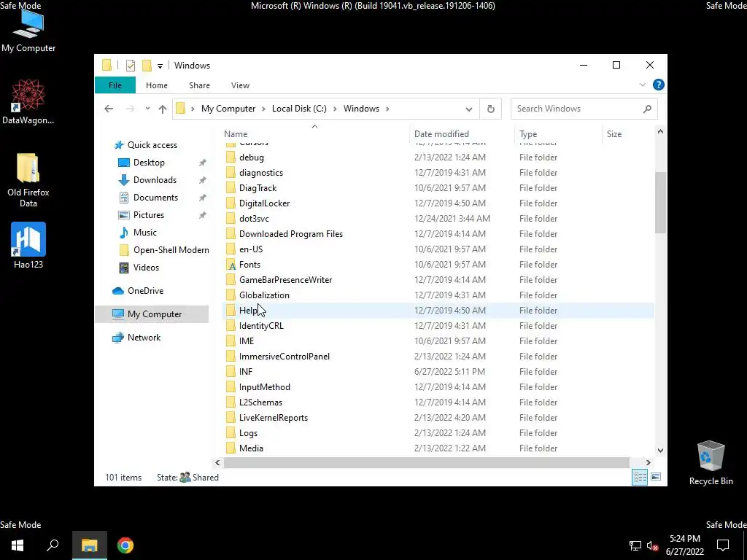Click the Properties icon in quick access toolbar
This screenshot has width=747, height=560.
[130, 66]
